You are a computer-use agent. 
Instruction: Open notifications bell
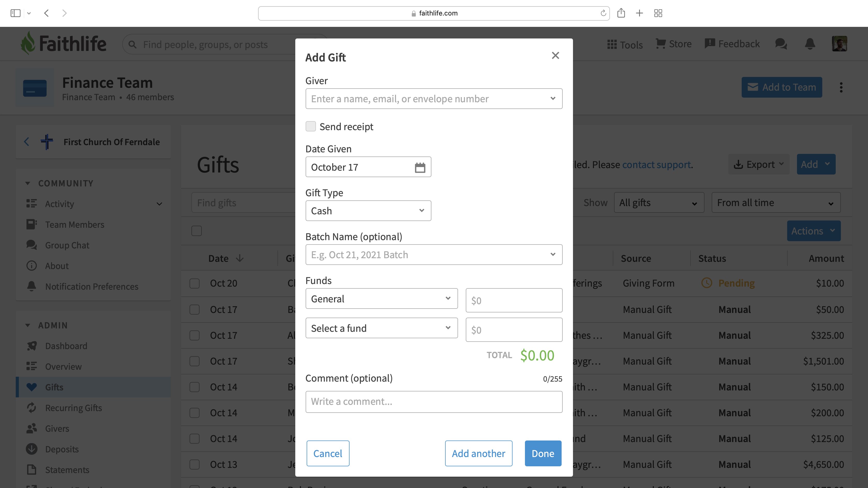click(x=810, y=44)
